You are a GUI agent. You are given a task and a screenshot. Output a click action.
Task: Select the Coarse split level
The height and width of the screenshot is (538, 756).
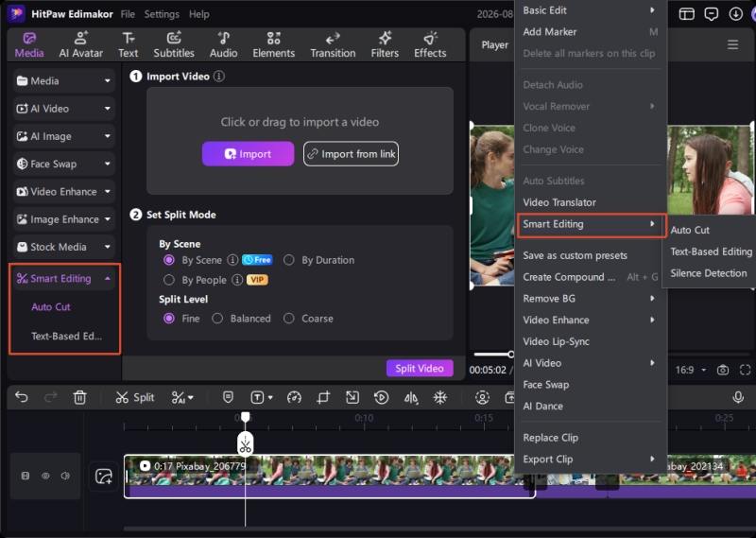(288, 319)
